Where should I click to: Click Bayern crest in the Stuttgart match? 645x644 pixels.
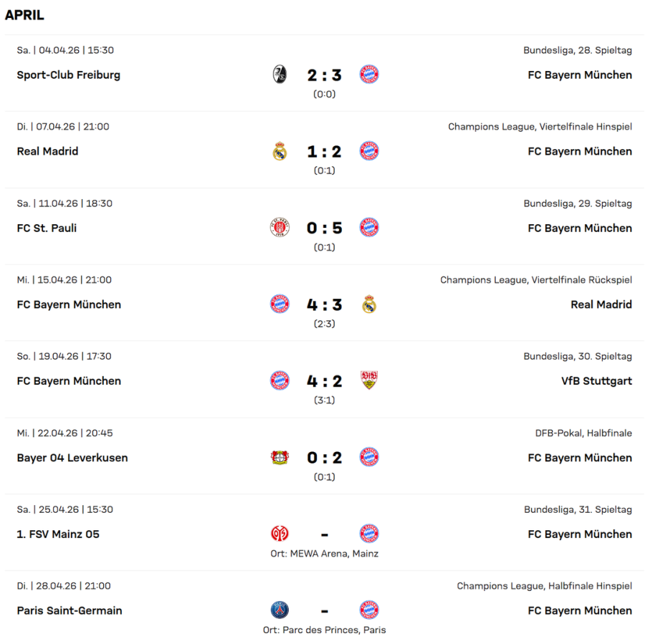280,381
